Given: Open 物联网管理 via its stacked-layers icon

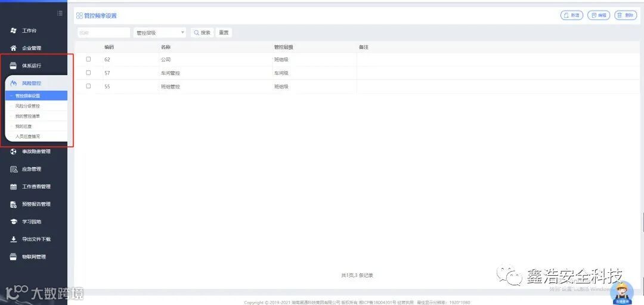Looking at the screenshot, I should tap(13, 257).
